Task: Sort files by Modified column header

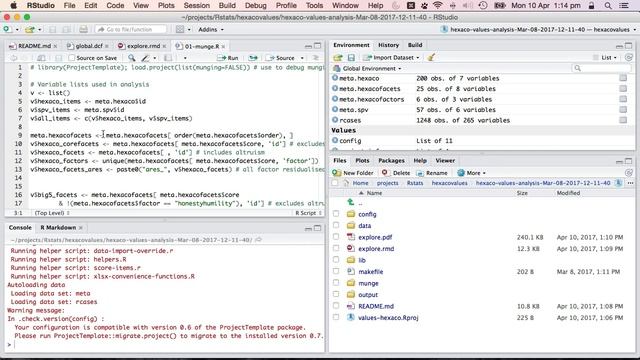Action: [568, 193]
